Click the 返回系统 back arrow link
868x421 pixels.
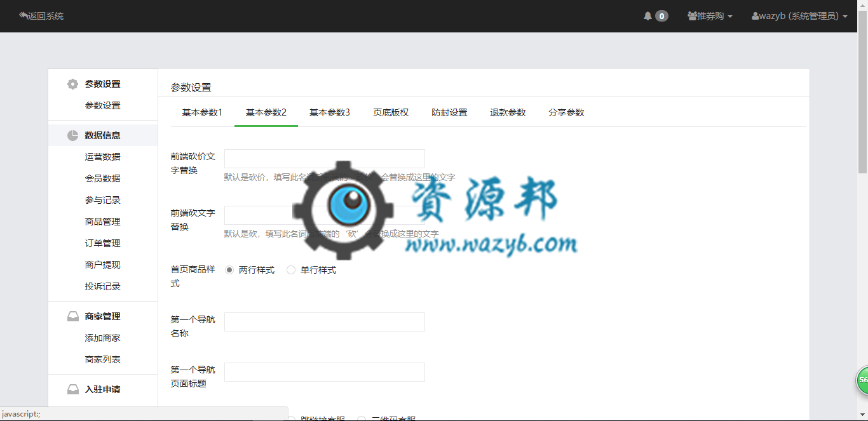(41, 16)
